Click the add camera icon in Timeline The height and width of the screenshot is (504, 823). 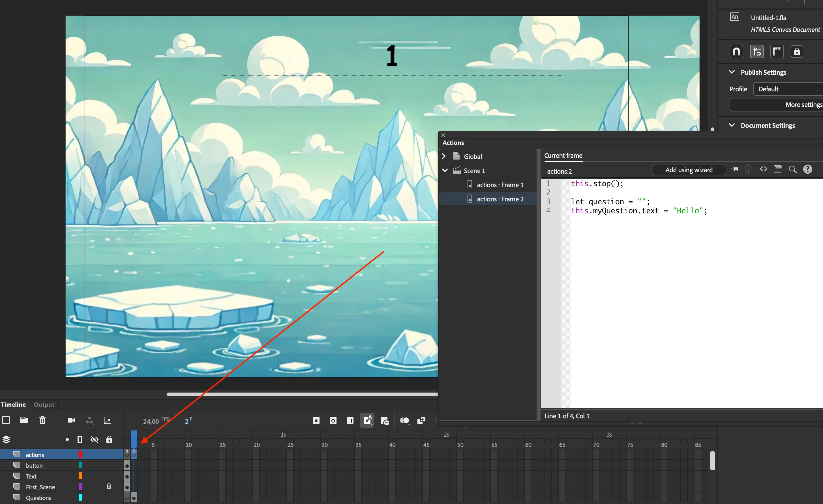[x=71, y=420]
